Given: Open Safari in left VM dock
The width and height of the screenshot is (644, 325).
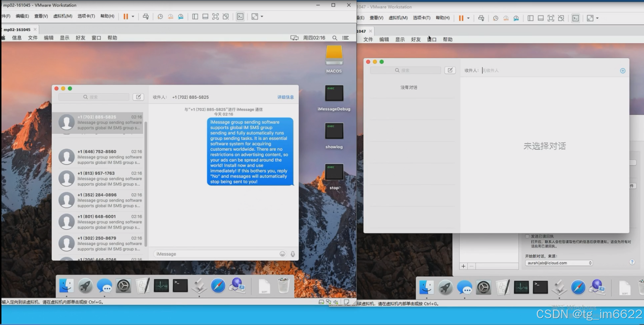Looking at the screenshot, I should click(218, 286).
